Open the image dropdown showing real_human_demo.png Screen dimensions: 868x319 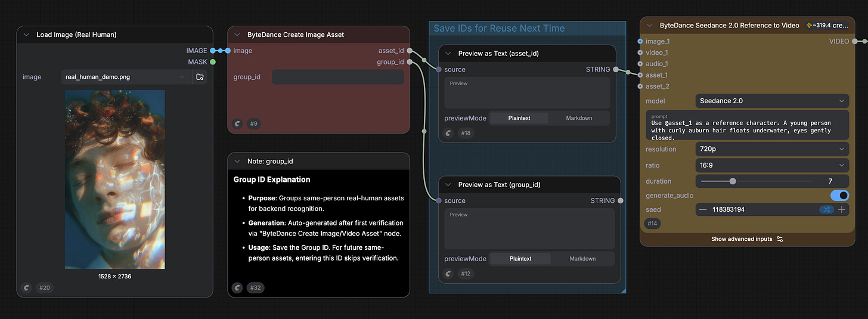(126, 77)
